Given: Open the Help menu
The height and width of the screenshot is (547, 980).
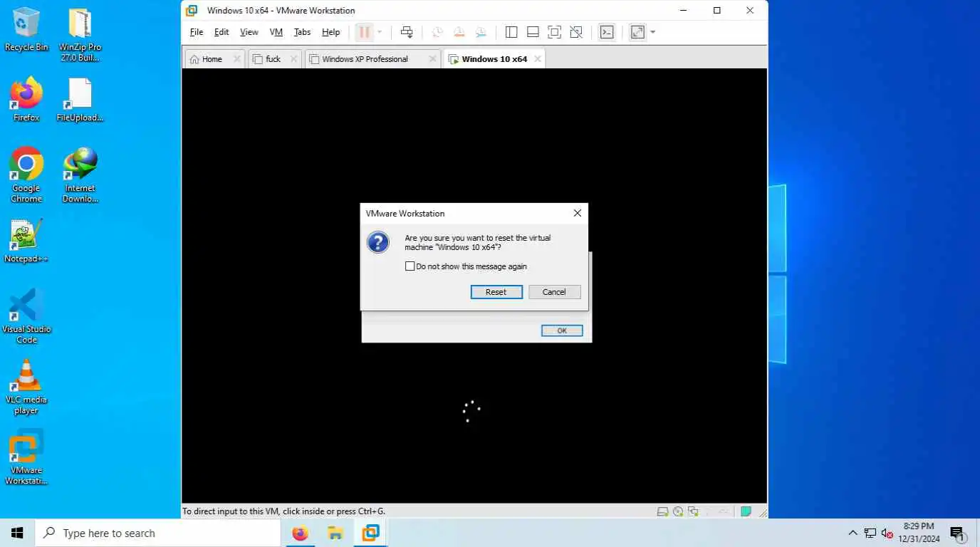Looking at the screenshot, I should pyautogui.click(x=330, y=32).
